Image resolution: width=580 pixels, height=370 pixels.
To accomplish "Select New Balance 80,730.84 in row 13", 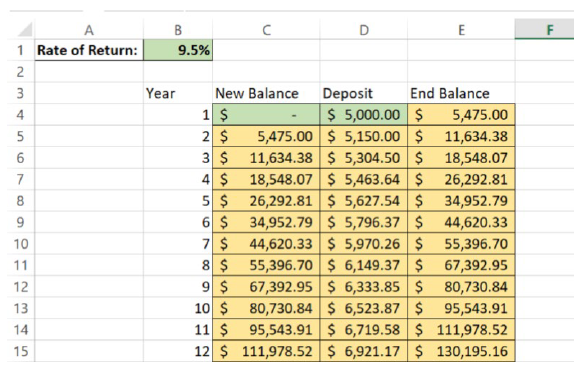I will (266, 308).
